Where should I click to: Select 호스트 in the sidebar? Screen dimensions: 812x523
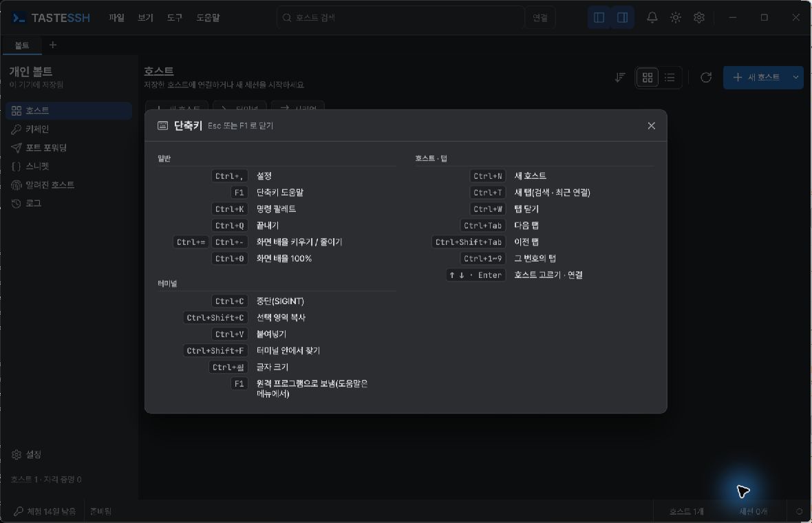coord(69,110)
